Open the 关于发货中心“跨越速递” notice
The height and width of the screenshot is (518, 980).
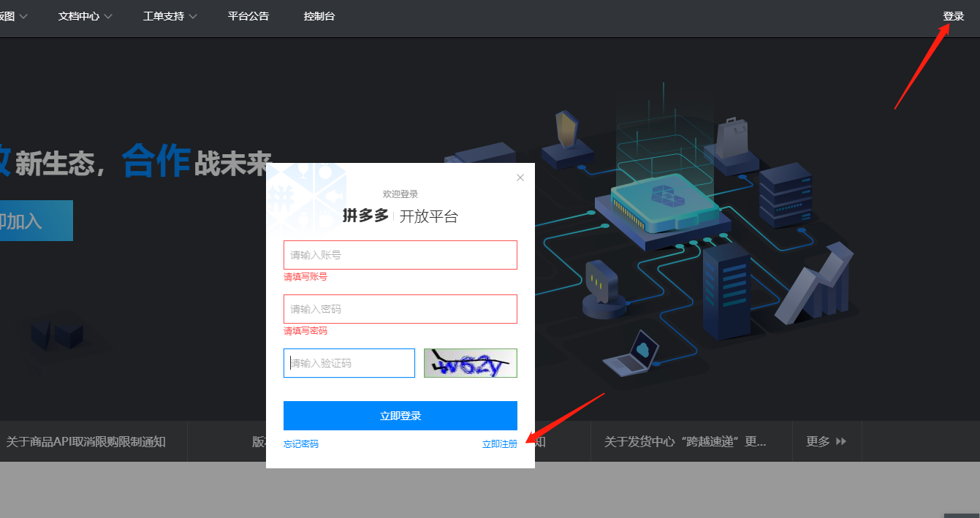point(685,441)
